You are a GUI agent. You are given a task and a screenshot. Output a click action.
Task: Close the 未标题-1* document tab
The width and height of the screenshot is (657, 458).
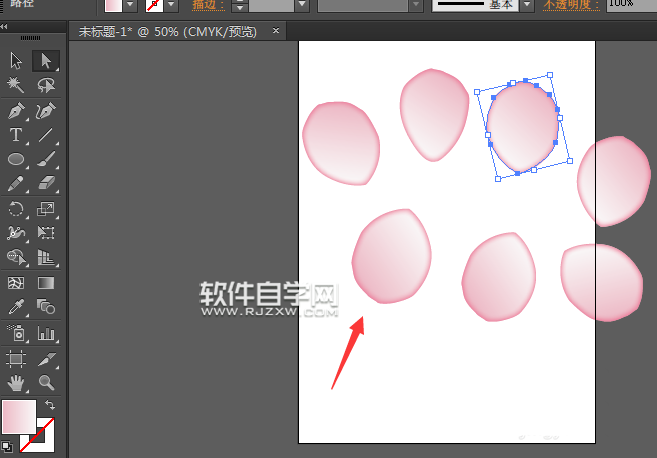click(x=276, y=31)
